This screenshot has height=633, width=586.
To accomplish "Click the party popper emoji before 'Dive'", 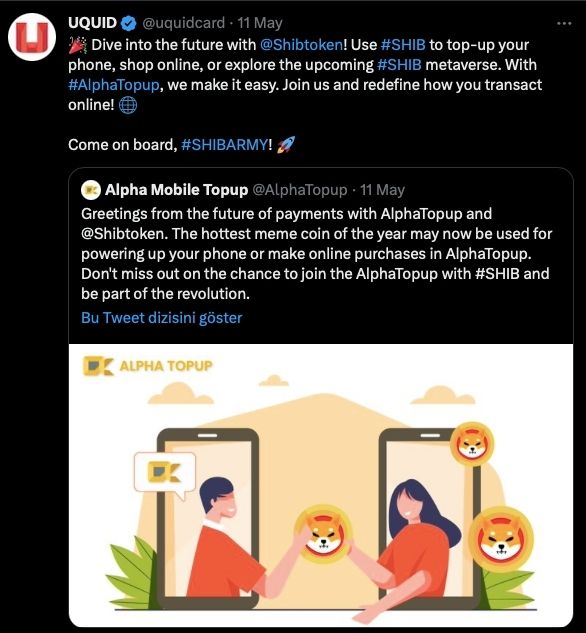I will (77, 45).
